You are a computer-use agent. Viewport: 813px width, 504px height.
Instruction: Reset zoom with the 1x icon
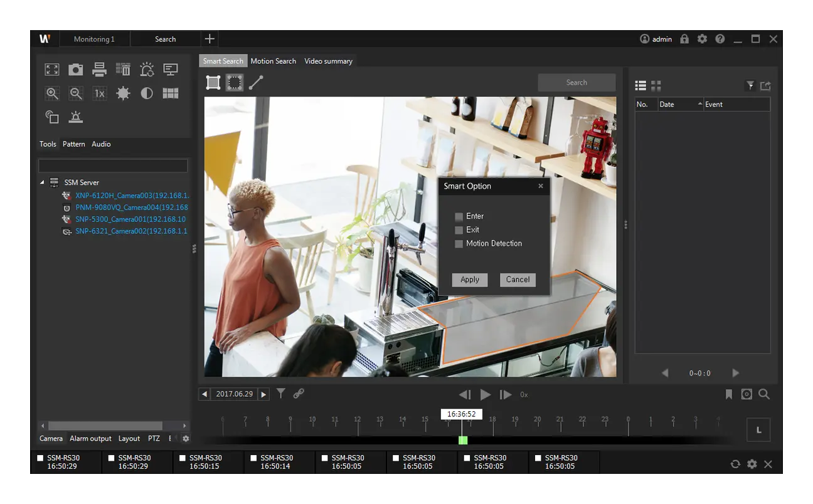[99, 93]
